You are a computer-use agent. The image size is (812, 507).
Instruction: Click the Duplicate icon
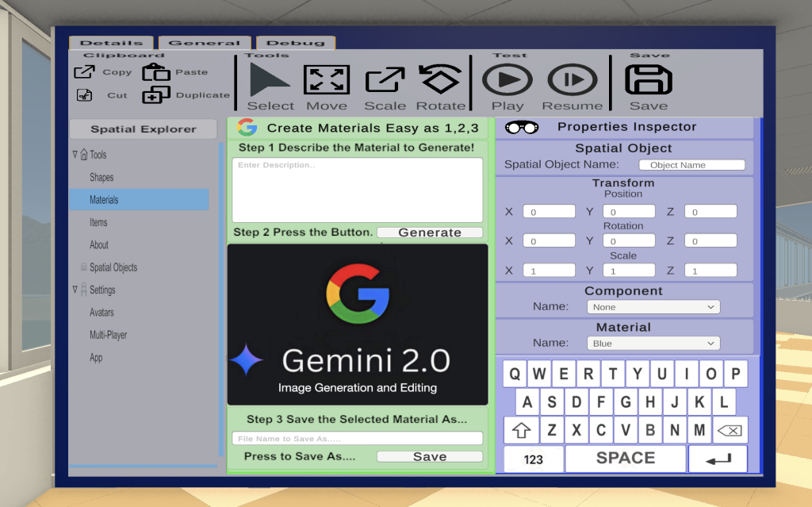tap(156, 94)
